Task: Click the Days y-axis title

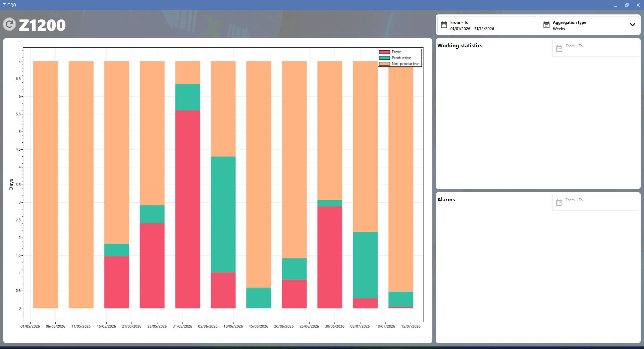Action: tap(11, 185)
